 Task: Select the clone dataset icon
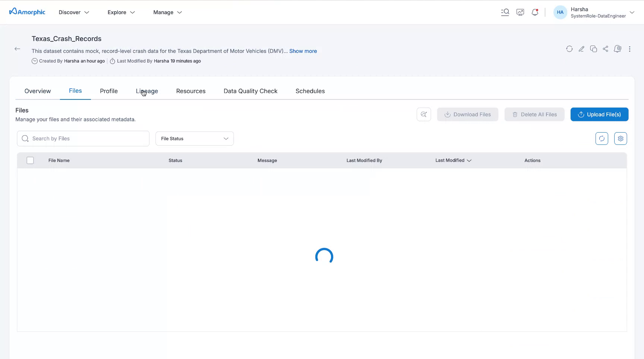pyautogui.click(x=593, y=49)
